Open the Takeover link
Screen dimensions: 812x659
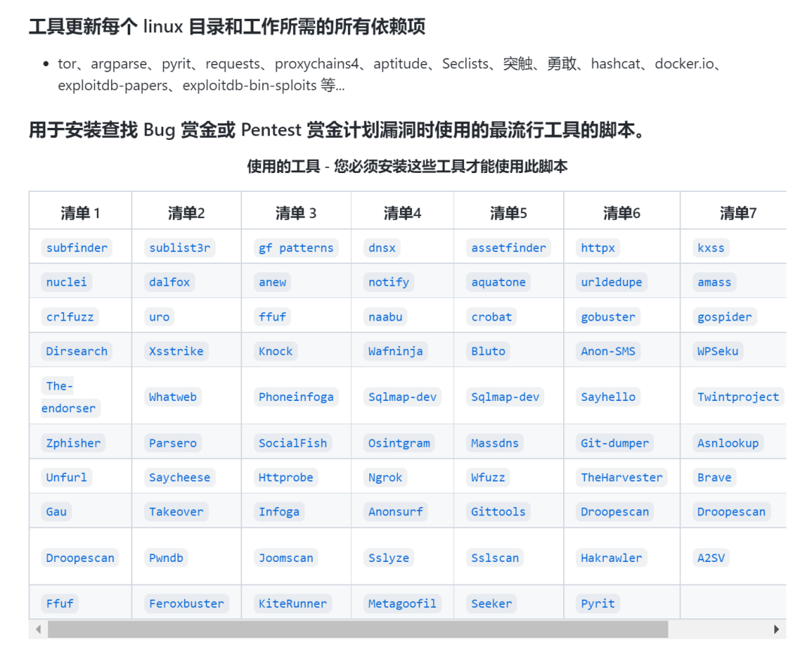tap(176, 512)
